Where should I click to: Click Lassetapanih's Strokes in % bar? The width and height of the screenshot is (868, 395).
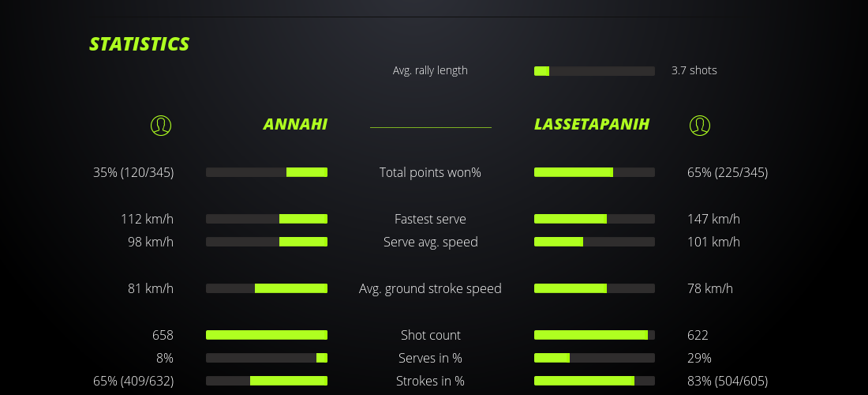click(x=594, y=381)
